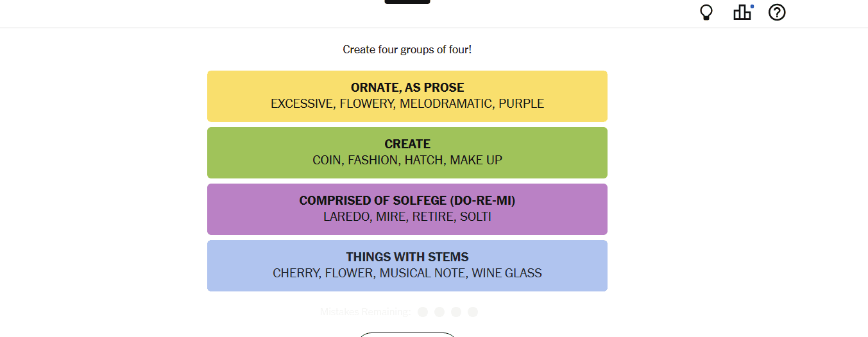Click the green CREATE group heading
This screenshot has height=337, width=868.
click(x=407, y=144)
